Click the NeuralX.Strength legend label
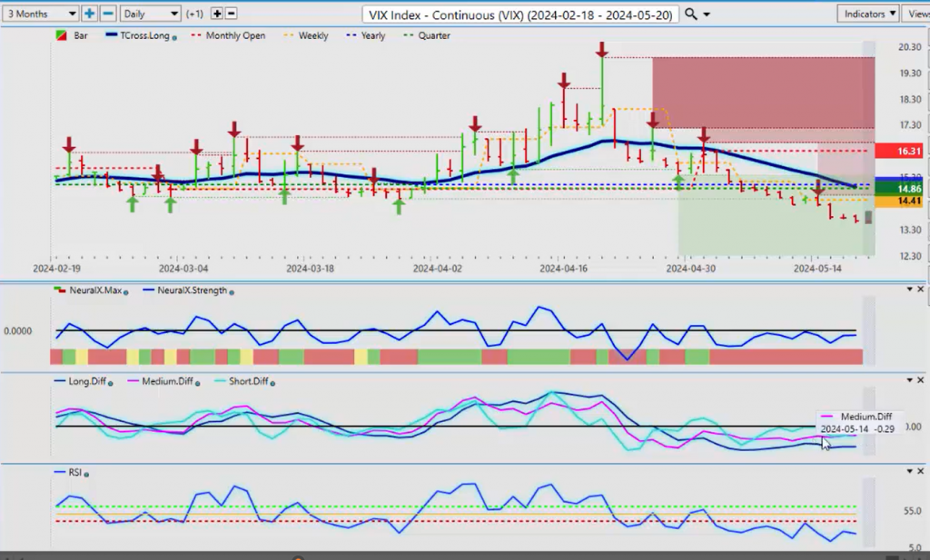 186,290
